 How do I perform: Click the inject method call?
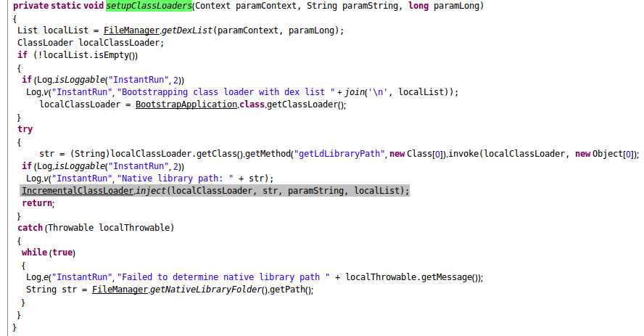click(151, 191)
